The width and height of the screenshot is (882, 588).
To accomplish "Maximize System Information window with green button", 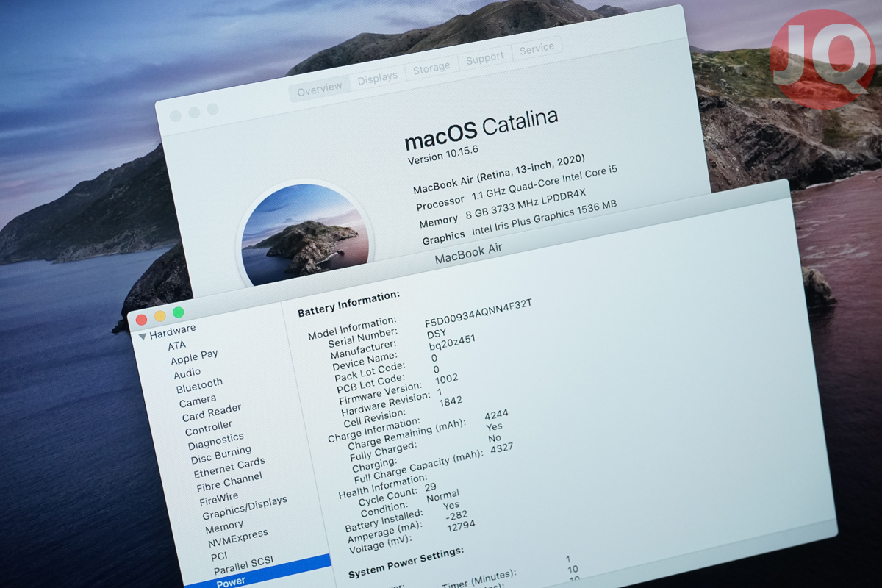I will click(179, 312).
